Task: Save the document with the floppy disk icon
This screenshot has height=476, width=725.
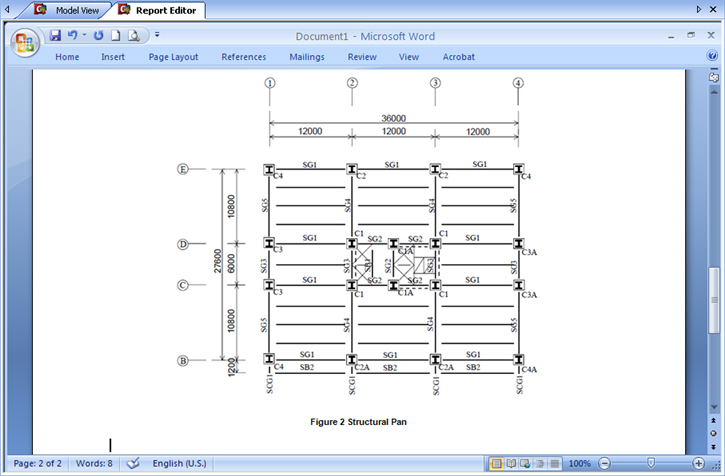Action: coord(55,35)
